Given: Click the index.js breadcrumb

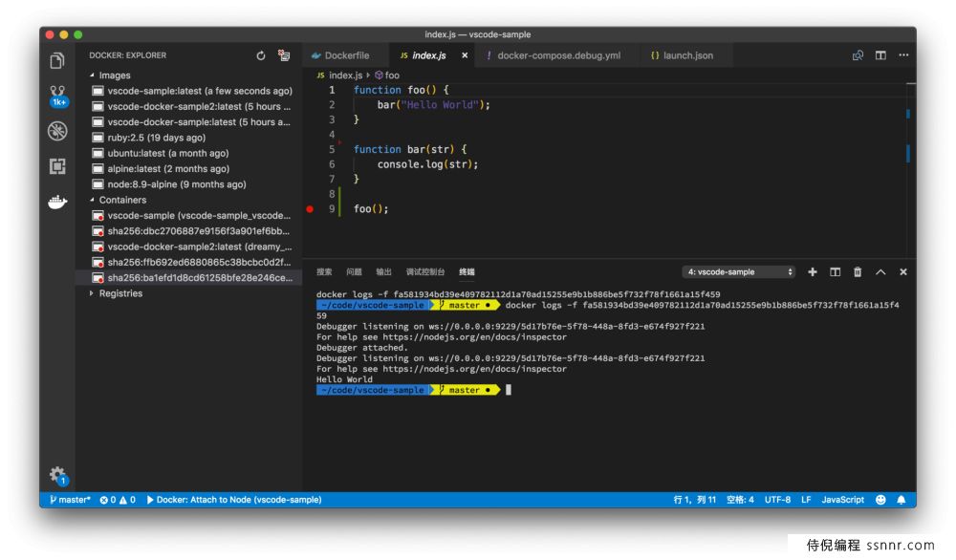Looking at the screenshot, I should (339, 75).
